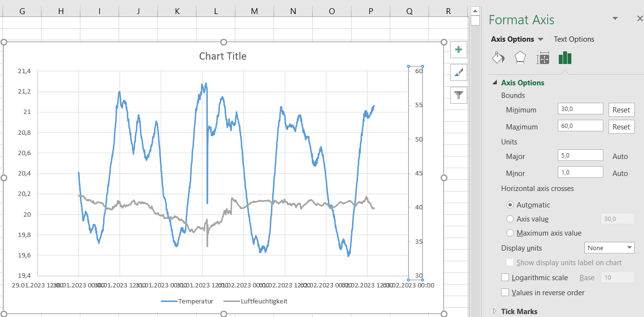Select the Axis value radio option
644x317 pixels.
(510, 219)
